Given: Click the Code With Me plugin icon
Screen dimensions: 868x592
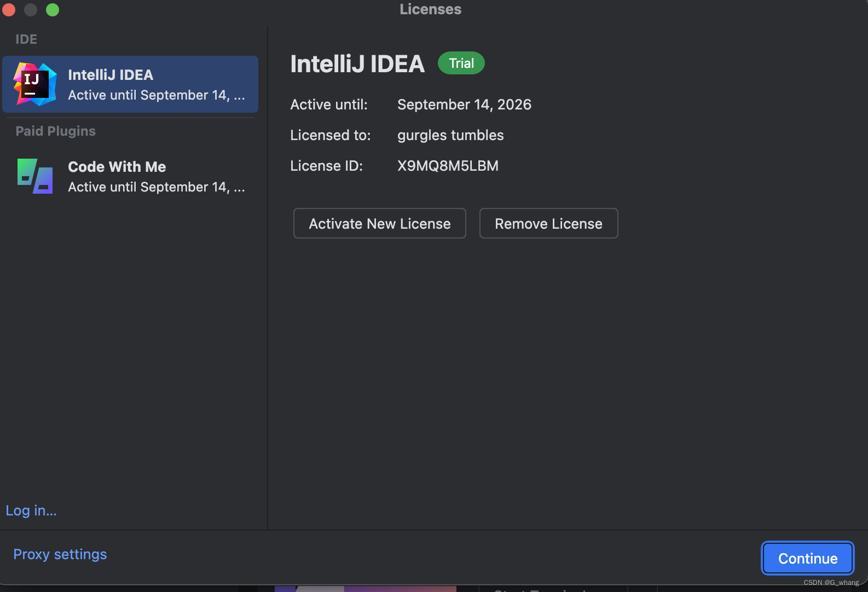Looking at the screenshot, I should pos(35,176).
